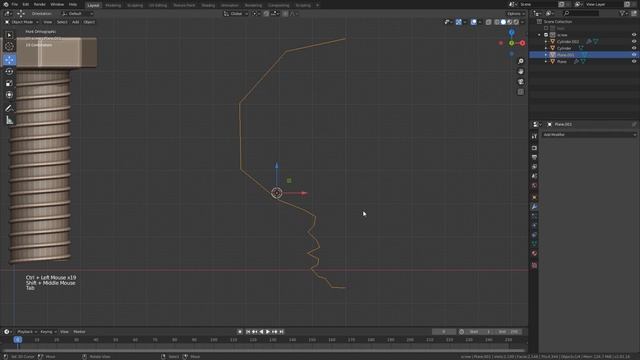Image resolution: width=640 pixels, height=360 pixels.
Task: Click the zoom view magnifier icon
Action: pos(521,61)
